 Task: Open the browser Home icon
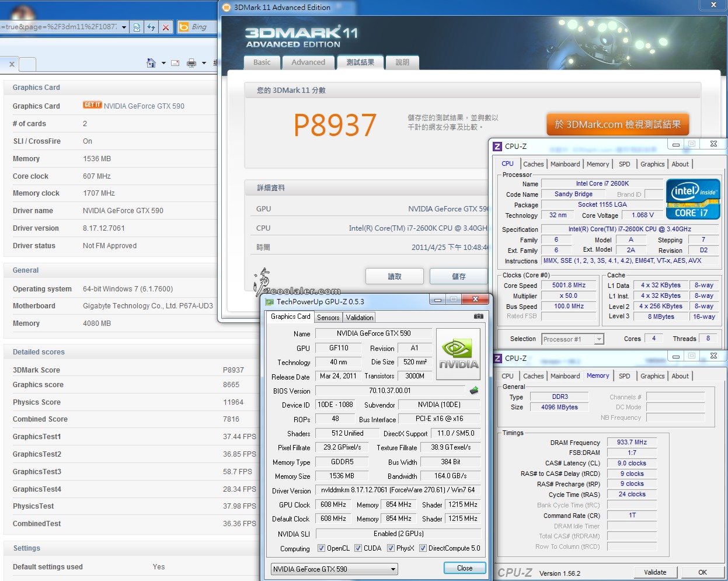click(x=151, y=63)
